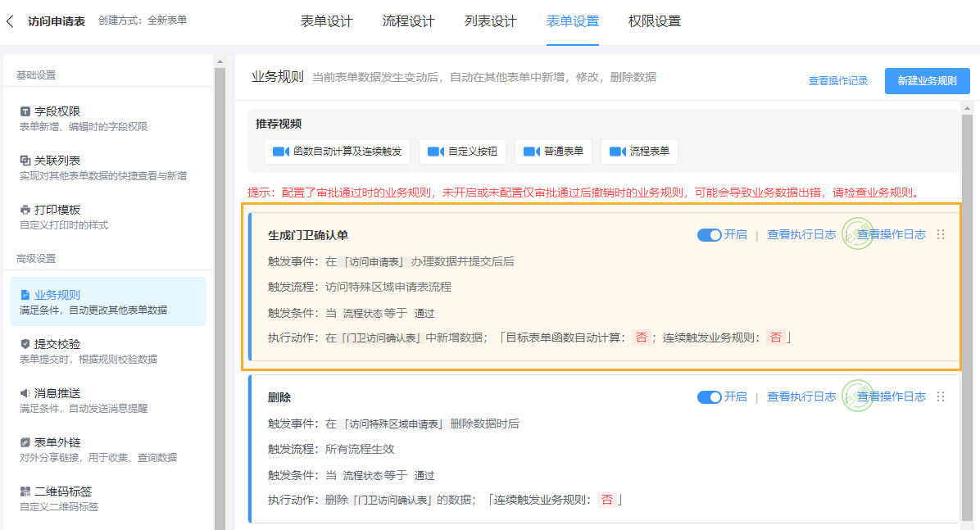Click the 新建业务规则 button
Image resolution: width=980 pixels, height=530 pixels.
[927, 81]
